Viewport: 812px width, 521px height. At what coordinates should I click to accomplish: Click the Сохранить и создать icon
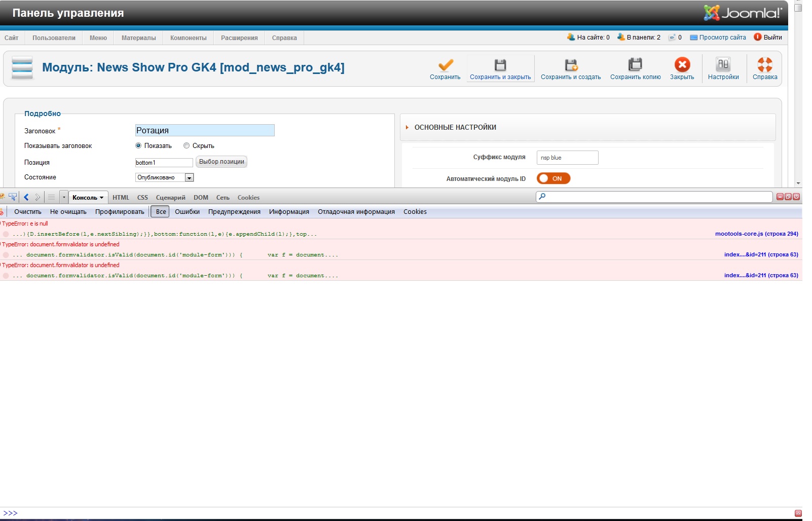(x=571, y=65)
